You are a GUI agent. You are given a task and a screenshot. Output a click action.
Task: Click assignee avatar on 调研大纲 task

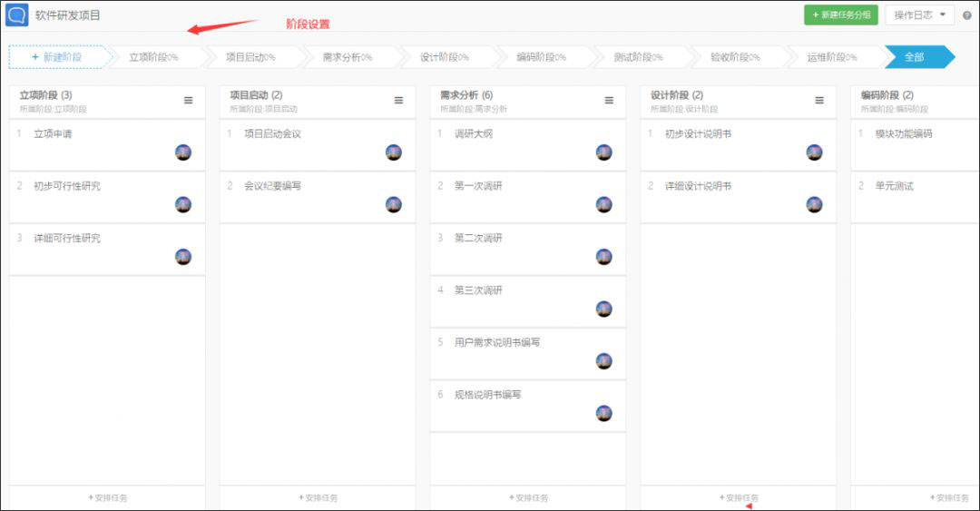(603, 152)
